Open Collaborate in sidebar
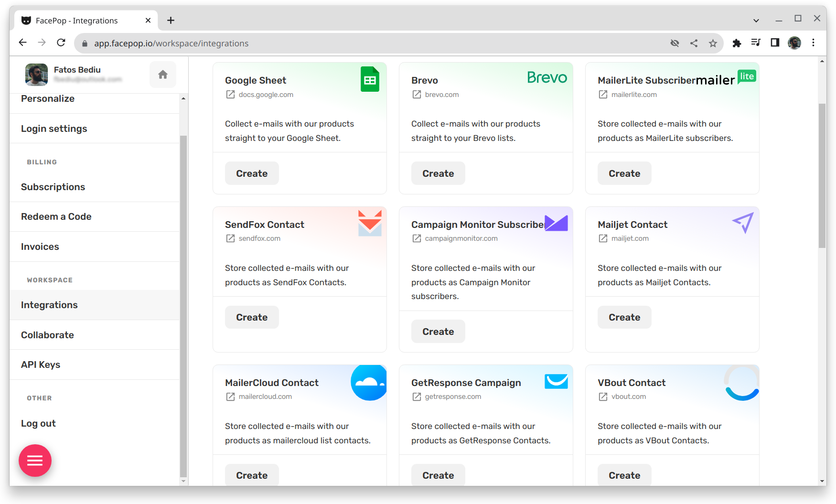The height and width of the screenshot is (504, 836). click(x=95, y=335)
